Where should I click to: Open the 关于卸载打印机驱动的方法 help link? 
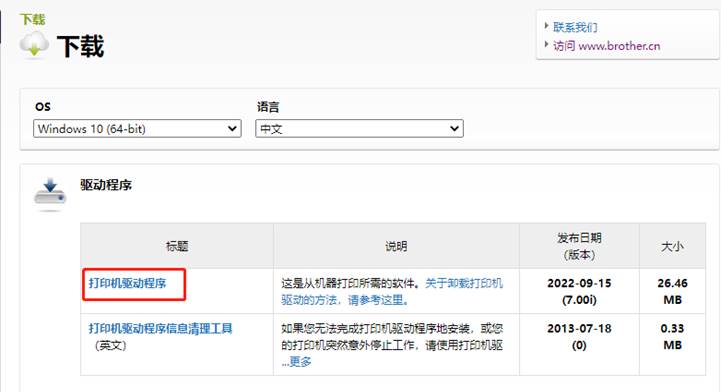coord(392,291)
